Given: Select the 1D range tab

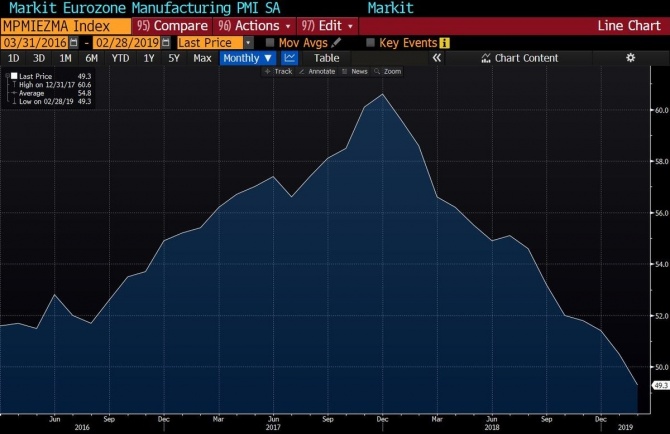Looking at the screenshot, I should point(13,58).
